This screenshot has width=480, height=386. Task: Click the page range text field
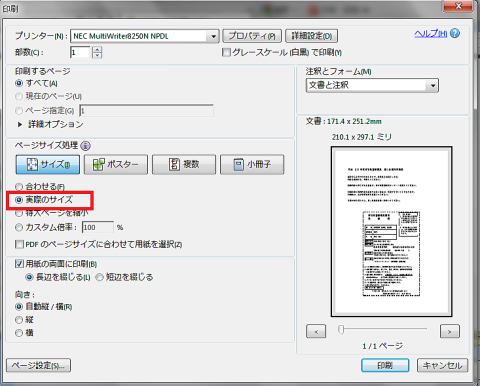click(x=146, y=111)
